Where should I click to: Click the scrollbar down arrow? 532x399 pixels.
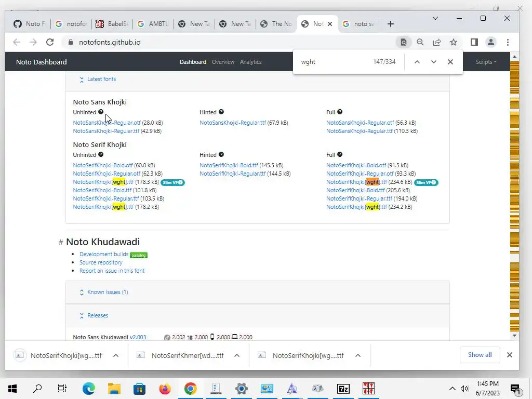click(514, 336)
